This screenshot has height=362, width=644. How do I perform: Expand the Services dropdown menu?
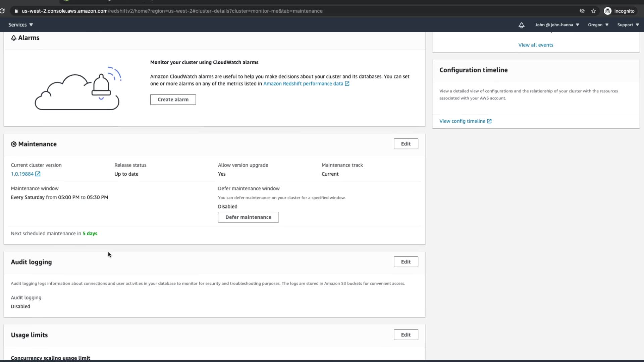pyautogui.click(x=20, y=25)
